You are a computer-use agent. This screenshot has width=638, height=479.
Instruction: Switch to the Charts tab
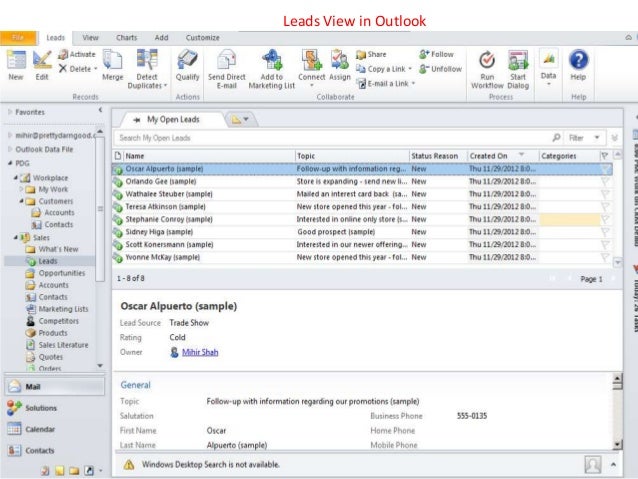click(127, 37)
